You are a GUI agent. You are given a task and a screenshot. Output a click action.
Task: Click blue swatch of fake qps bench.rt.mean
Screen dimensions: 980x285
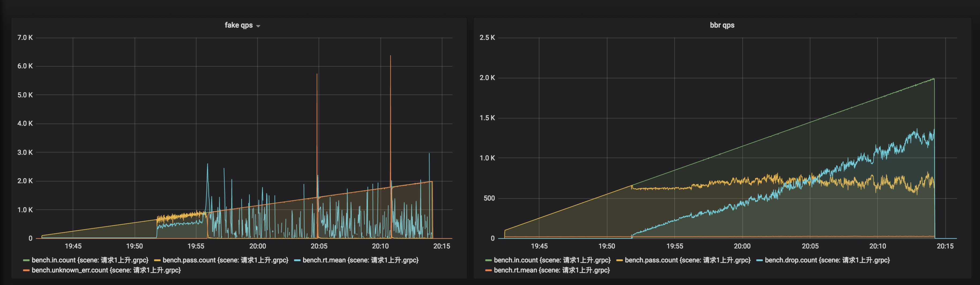[x=297, y=260]
